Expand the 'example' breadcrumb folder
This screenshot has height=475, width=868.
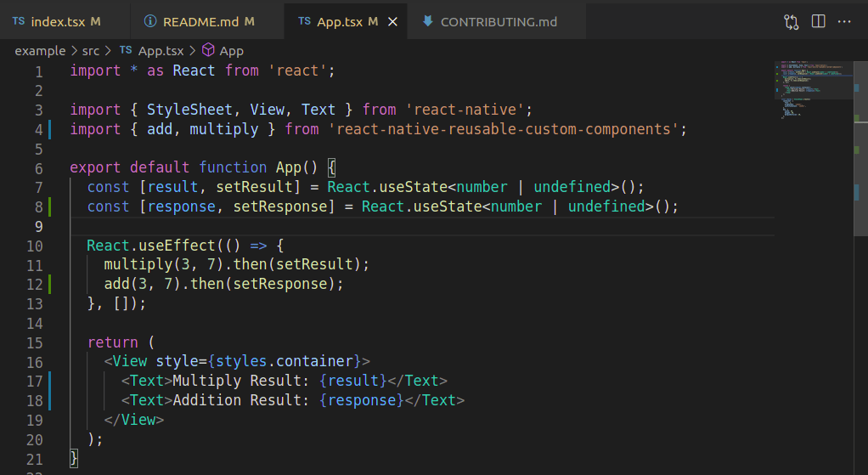[x=40, y=51]
